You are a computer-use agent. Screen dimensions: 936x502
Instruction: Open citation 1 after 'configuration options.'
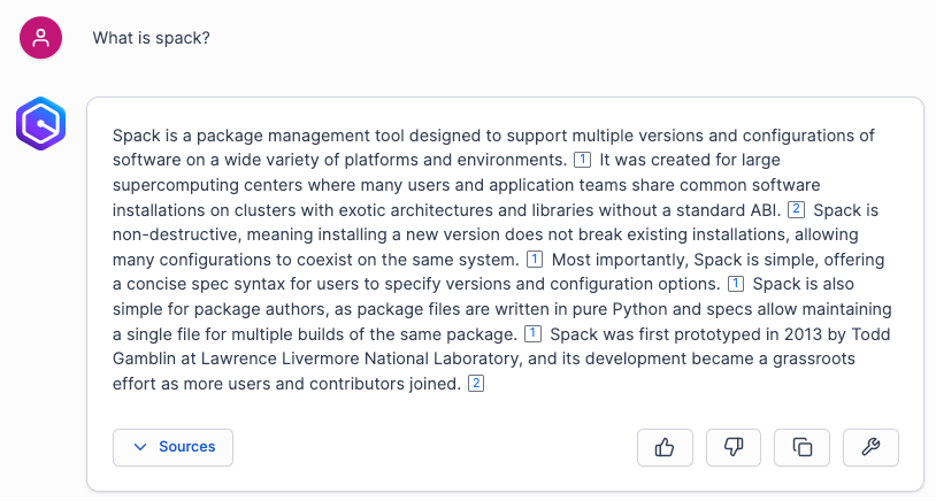tap(735, 284)
